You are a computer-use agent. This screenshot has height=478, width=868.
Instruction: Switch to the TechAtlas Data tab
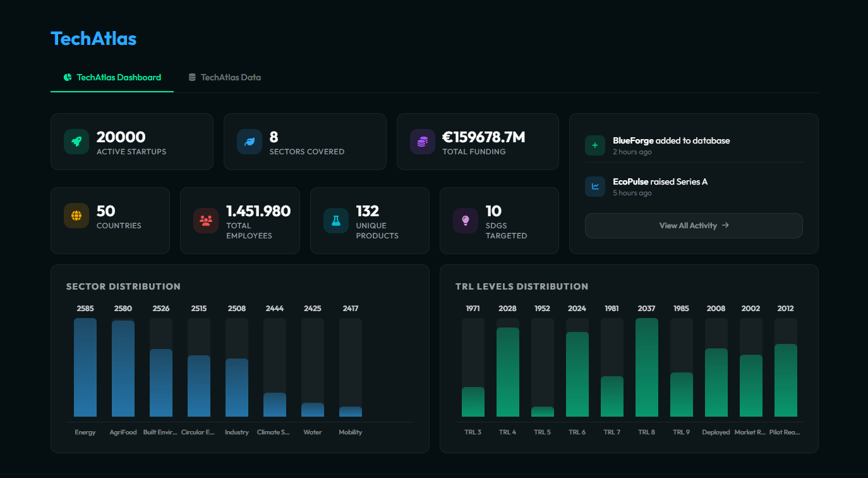click(x=231, y=77)
